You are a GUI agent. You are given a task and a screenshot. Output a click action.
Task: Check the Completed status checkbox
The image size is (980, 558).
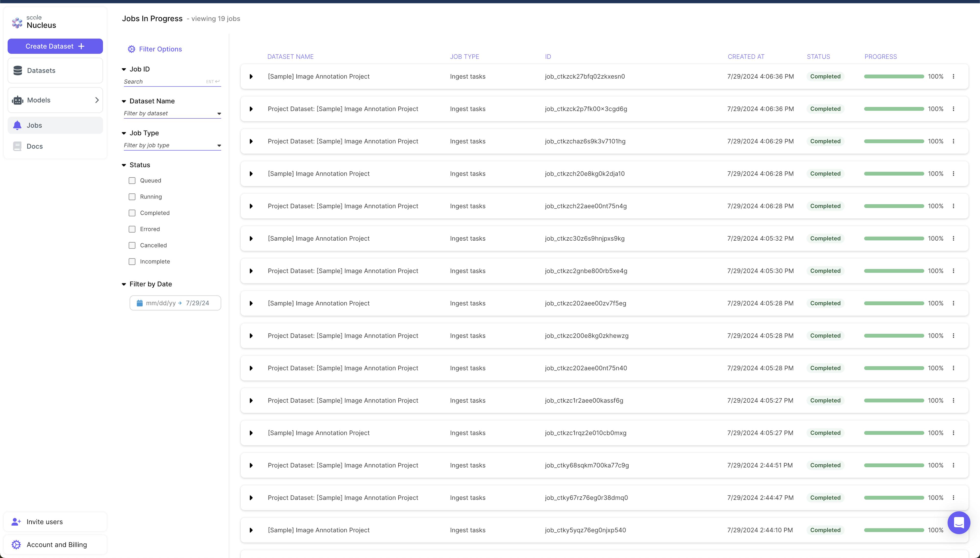pyautogui.click(x=132, y=213)
